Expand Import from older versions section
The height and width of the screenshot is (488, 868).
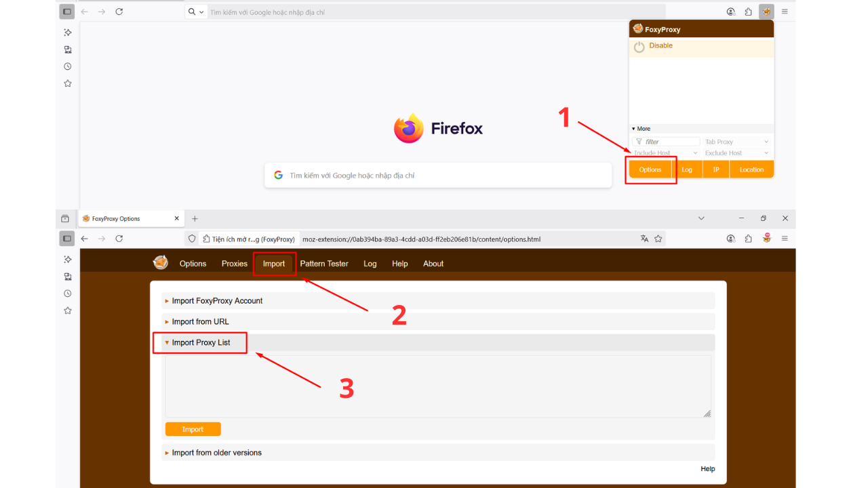point(438,453)
